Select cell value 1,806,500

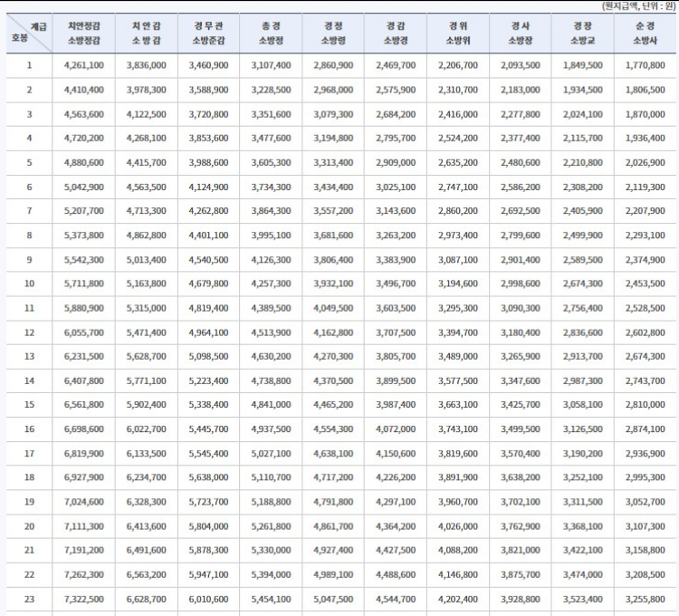[646, 90]
